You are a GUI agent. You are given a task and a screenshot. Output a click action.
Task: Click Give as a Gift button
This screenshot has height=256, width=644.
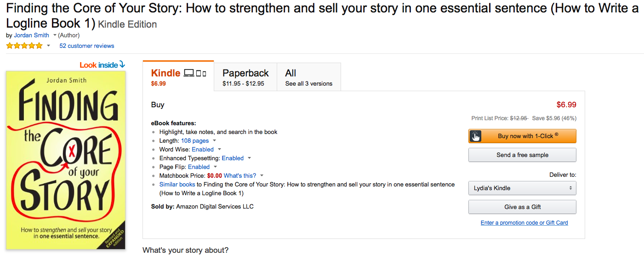point(522,207)
